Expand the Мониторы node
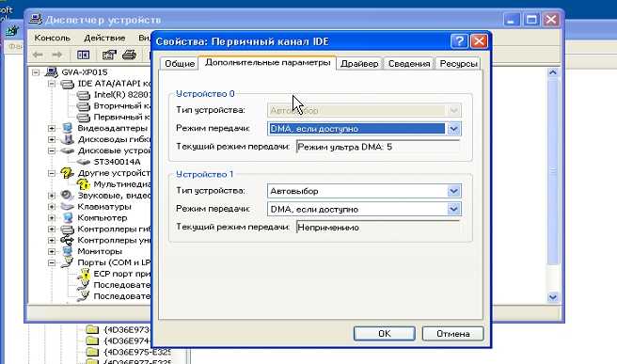 point(52,251)
